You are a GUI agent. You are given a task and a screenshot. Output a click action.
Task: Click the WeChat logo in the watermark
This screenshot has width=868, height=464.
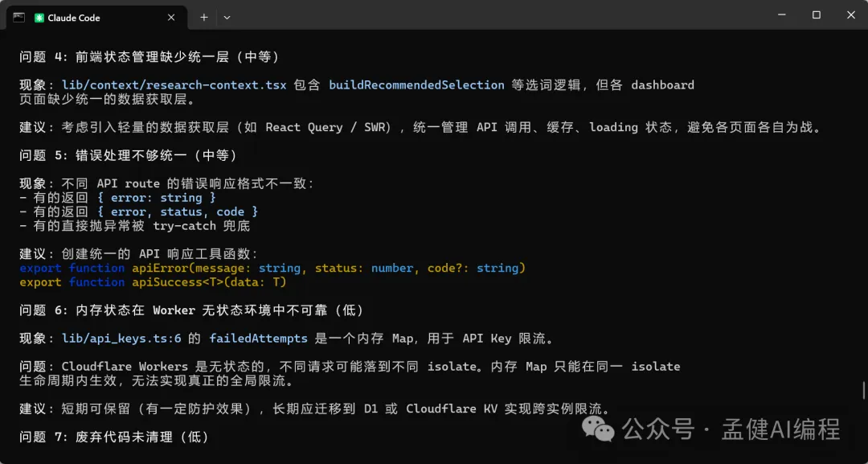pos(599,429)
